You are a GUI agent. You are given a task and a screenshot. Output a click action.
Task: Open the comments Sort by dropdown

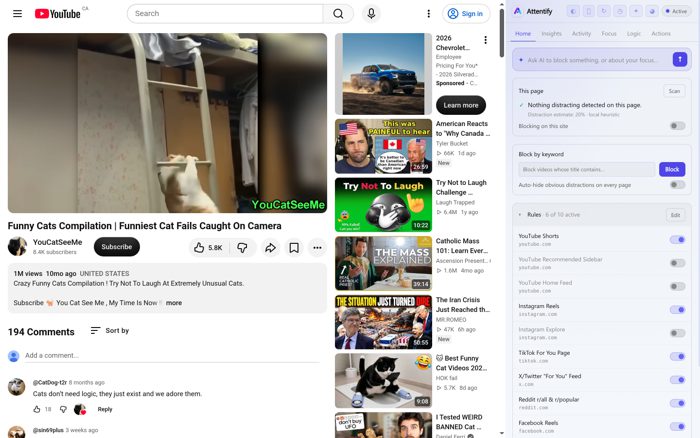tap(110, 330)
